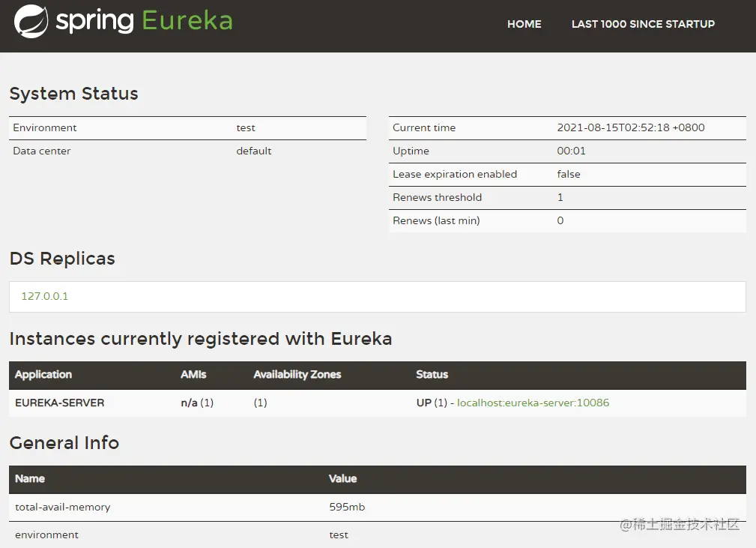The image size is (756, 548).
Task: Click the Name column header
Action: [30, 479]
